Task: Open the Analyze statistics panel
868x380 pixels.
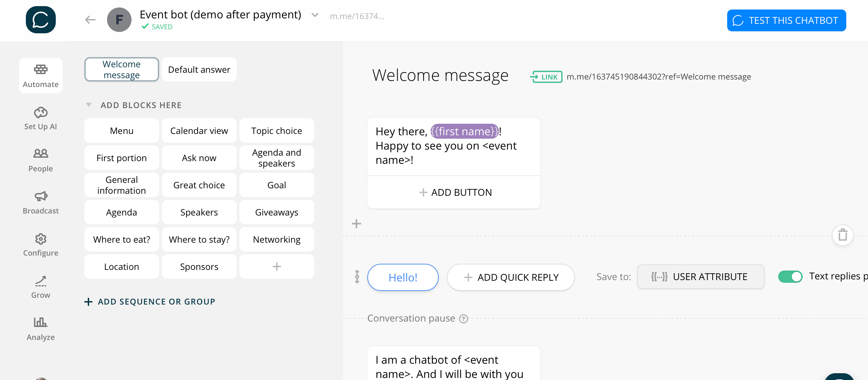Action: [40, 328]
